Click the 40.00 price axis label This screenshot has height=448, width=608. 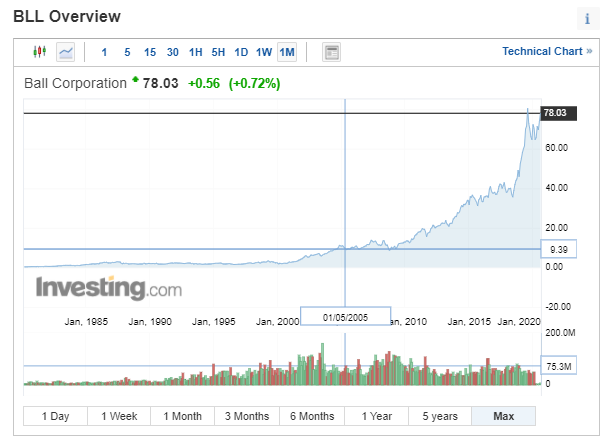[x=556, y=188]
